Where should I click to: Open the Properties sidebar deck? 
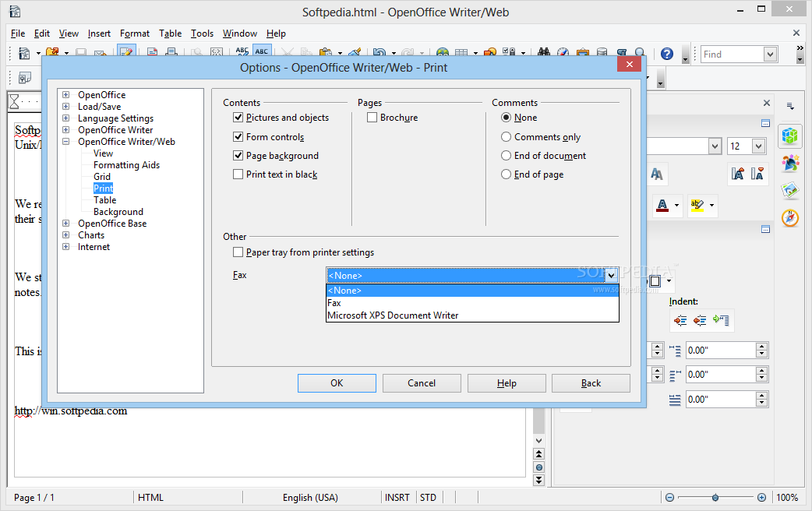pyautogui.click(x=789, y=136)
